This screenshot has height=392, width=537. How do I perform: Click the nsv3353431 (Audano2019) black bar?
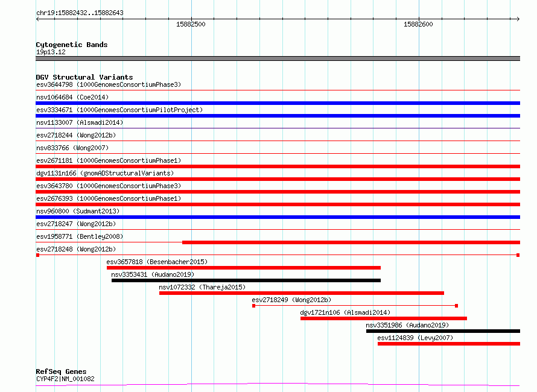[246, 280]
